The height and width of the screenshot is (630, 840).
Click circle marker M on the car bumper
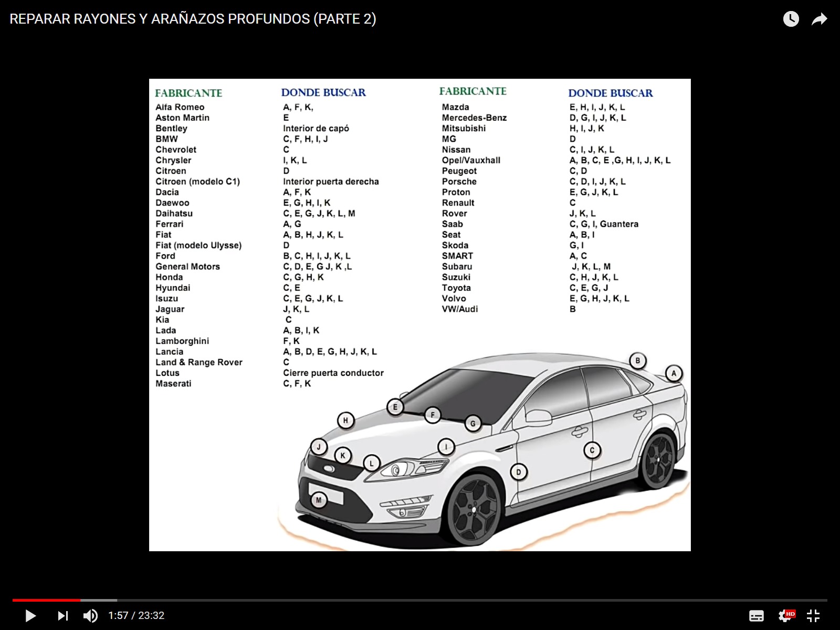point(319,500)
